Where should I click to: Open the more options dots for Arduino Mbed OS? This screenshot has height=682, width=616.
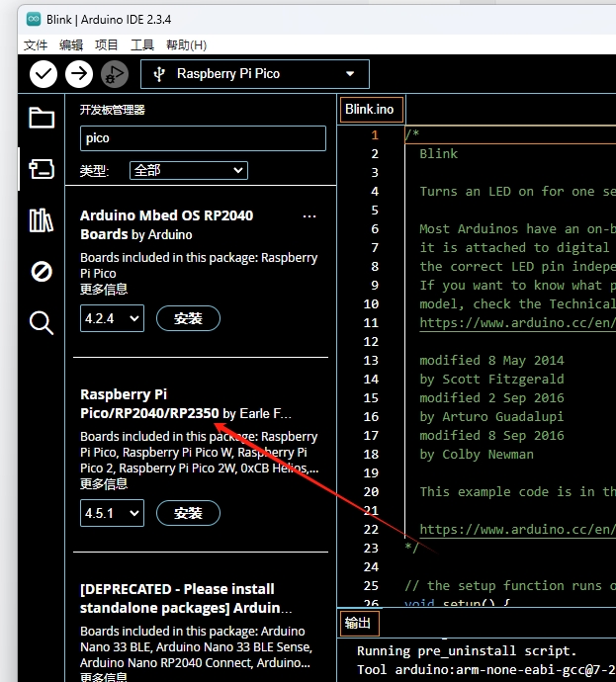[x=309, y=216]
